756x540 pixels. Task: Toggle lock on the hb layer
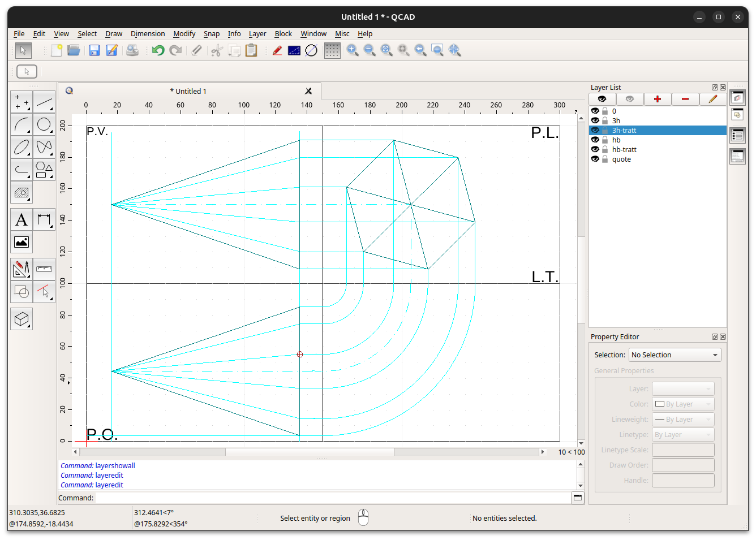coord(605,140)
